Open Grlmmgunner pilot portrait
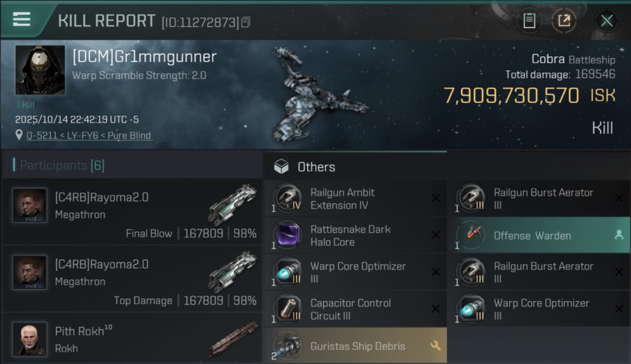The height and width of the screenshot is (364, 631). coord(40,70)
